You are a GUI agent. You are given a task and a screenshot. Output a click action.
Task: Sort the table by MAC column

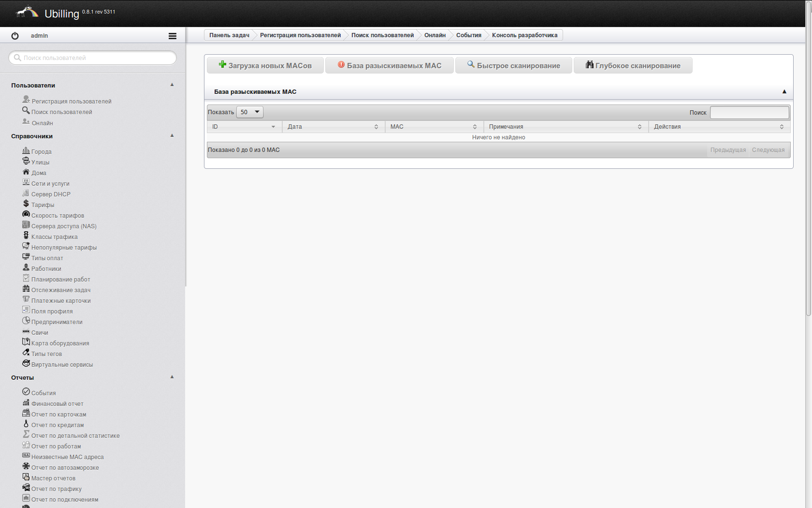point(434,127)
